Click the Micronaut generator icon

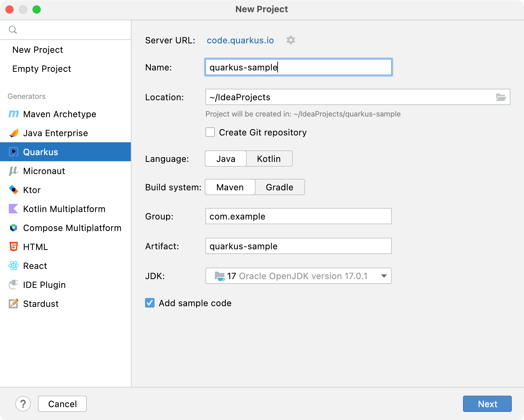(x=14, y=171)
